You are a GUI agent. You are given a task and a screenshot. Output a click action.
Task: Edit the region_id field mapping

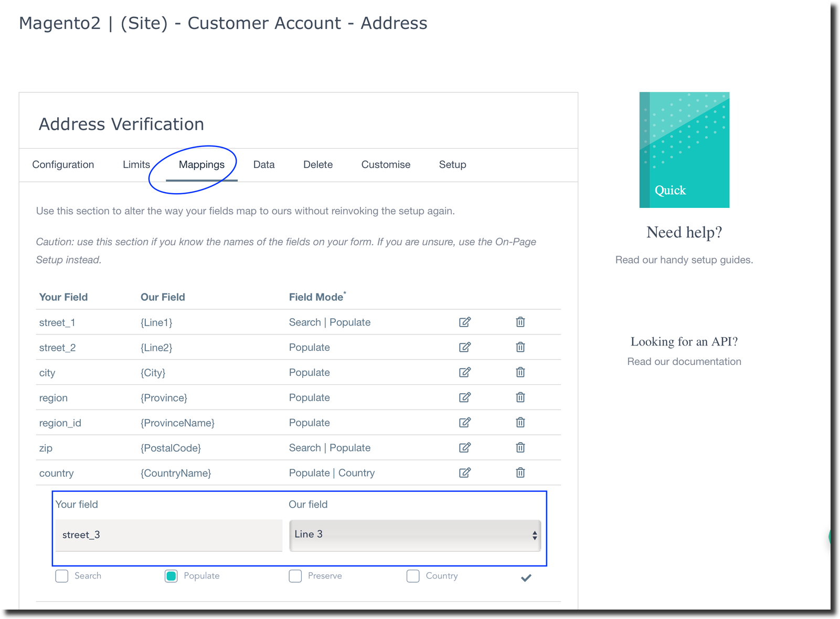[x=464, y=423]
